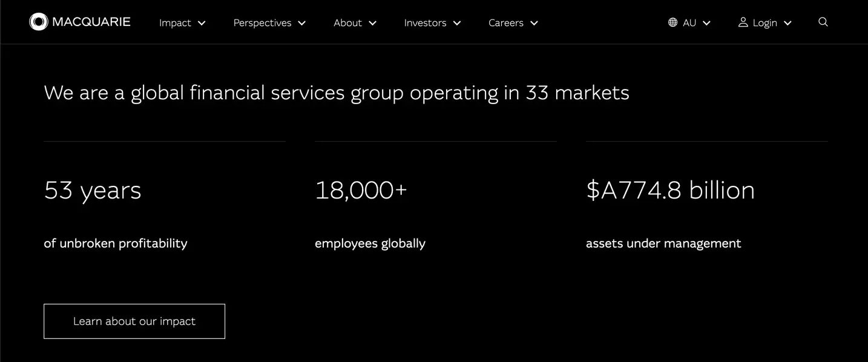
Task: Select the About menu label
Action: pyautogui.click(x=347, y=23)
